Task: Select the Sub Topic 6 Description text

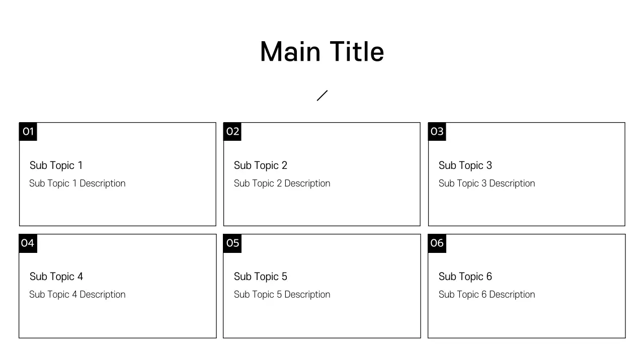Action: (x=487, y=295)
